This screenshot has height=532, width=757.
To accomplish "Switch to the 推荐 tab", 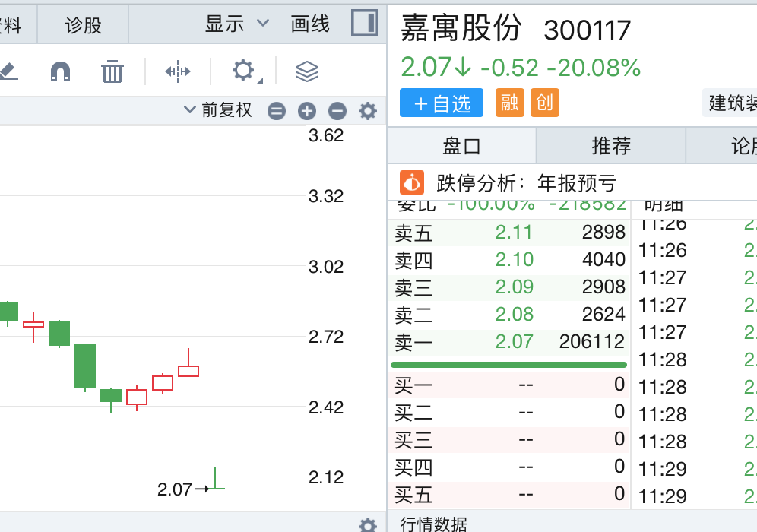I will 611,146.
